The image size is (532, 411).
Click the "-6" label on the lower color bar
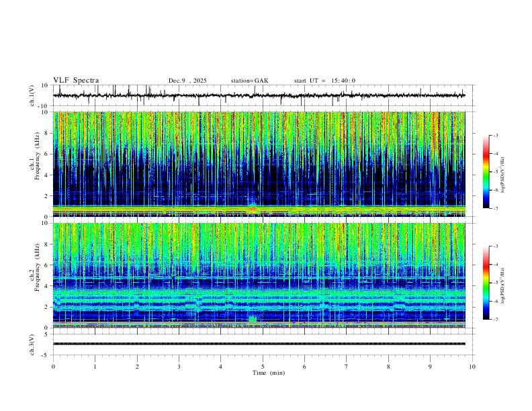pyautogui.click(x=495, y=301)
